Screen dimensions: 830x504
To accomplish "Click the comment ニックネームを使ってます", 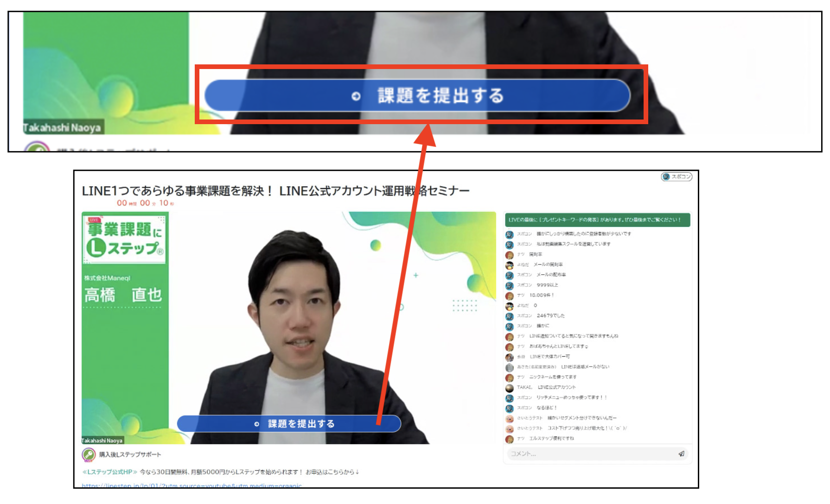I will tap(553, 377).
